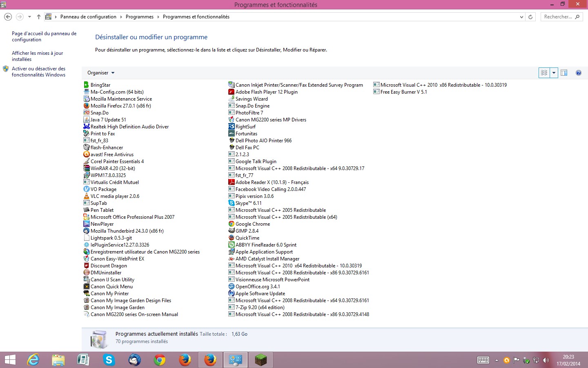Click the QuickTime icon
This screenshot has width=588, height=368.
click(231, 238)
